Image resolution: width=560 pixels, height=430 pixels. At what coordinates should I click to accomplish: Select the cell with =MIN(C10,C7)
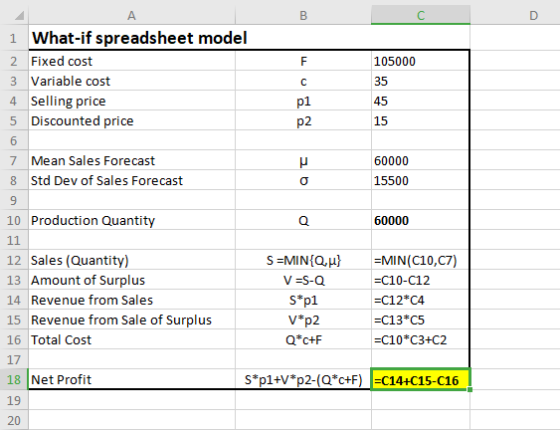420,260
